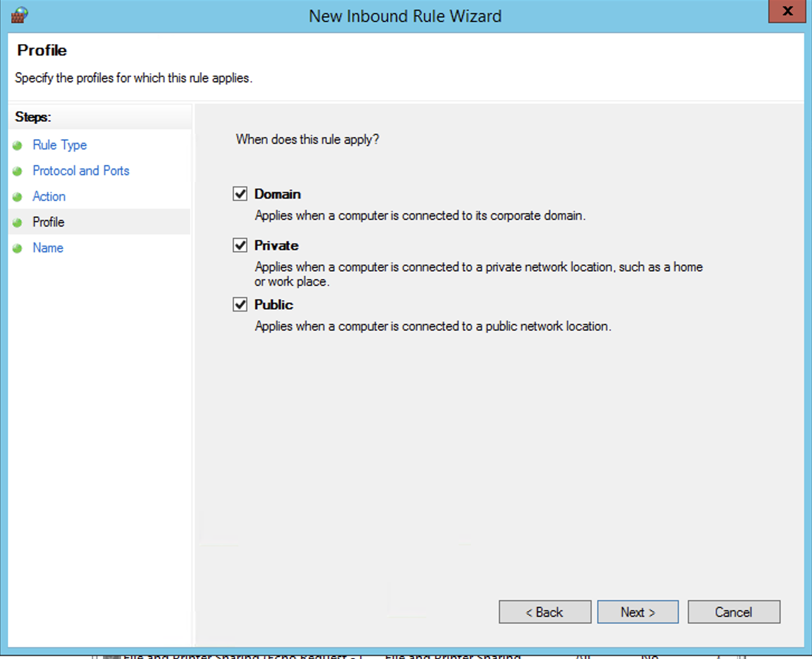Click the Private label text
The height and width of the screenshot is (659, 812).
click(x=276, y=246)
